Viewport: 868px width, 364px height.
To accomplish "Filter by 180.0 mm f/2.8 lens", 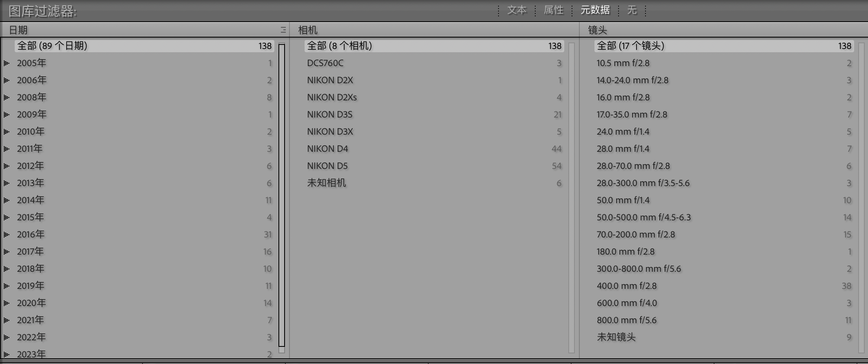I will 724,251.
